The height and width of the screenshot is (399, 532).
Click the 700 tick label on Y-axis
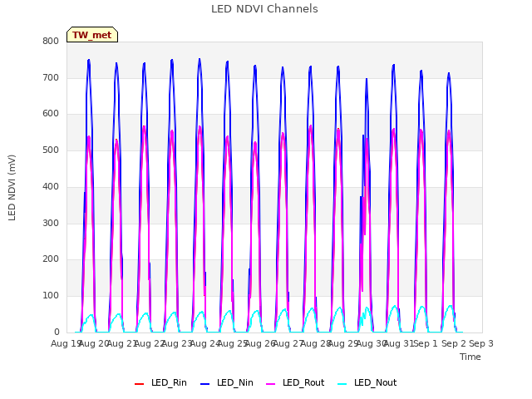[51, 77]
